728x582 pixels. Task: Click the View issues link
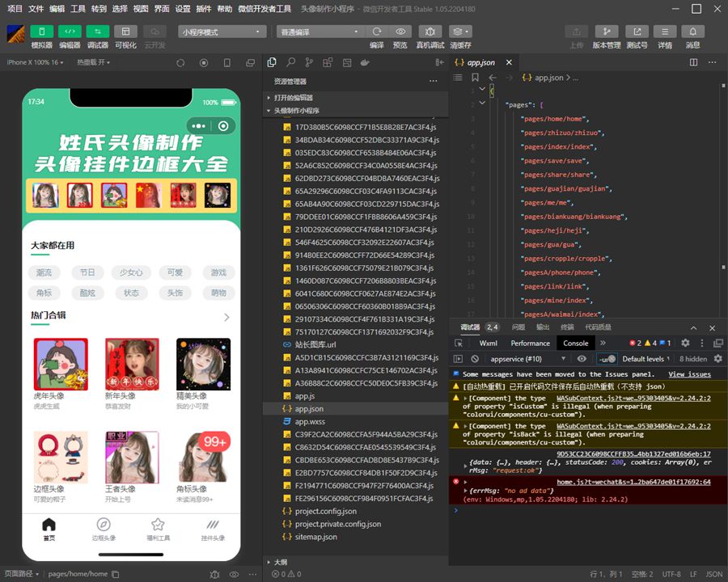(x=689, y=374)
